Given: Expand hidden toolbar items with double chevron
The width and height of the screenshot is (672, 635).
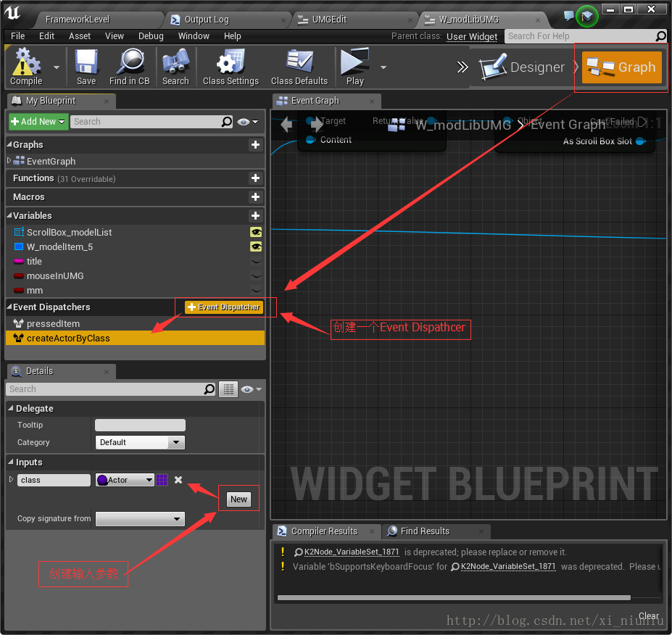Looking at the screenshot, I should (462, 67).
